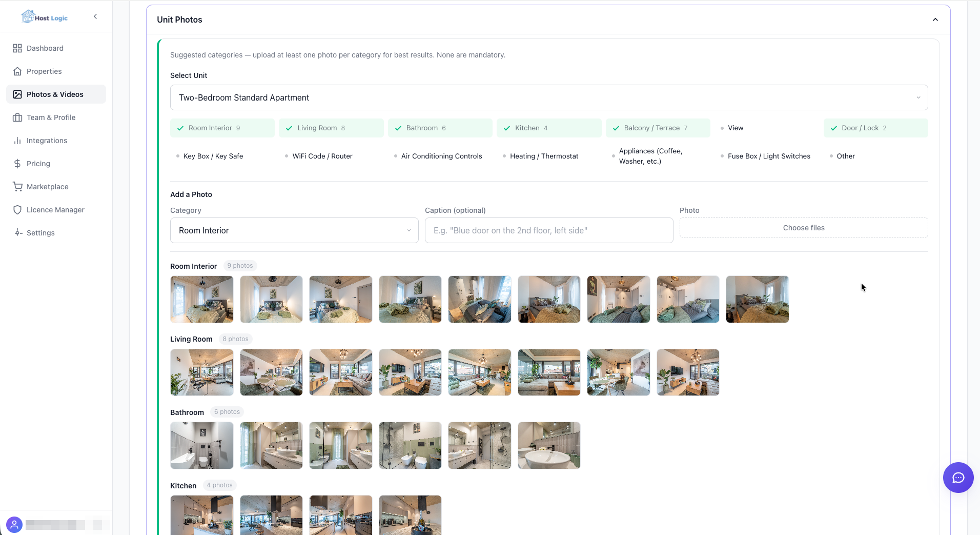Select the Living Room category chip
The image size is (980, 535).
pos(331,128)
